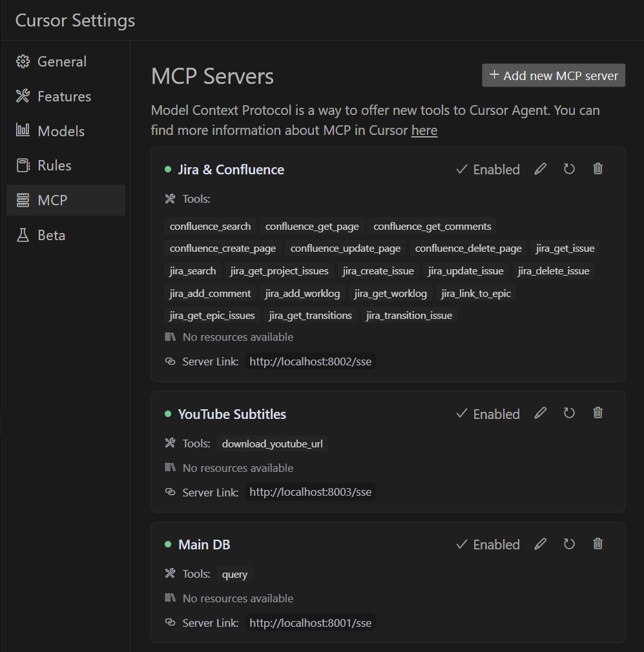The height and width of the screenshot is (652, 644).
Task: Go to the Models settings tab
Action: [61, 131]
